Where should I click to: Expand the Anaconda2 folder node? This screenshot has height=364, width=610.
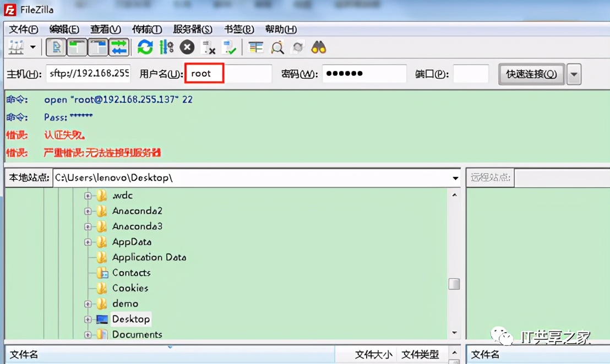tap(88, 211)
